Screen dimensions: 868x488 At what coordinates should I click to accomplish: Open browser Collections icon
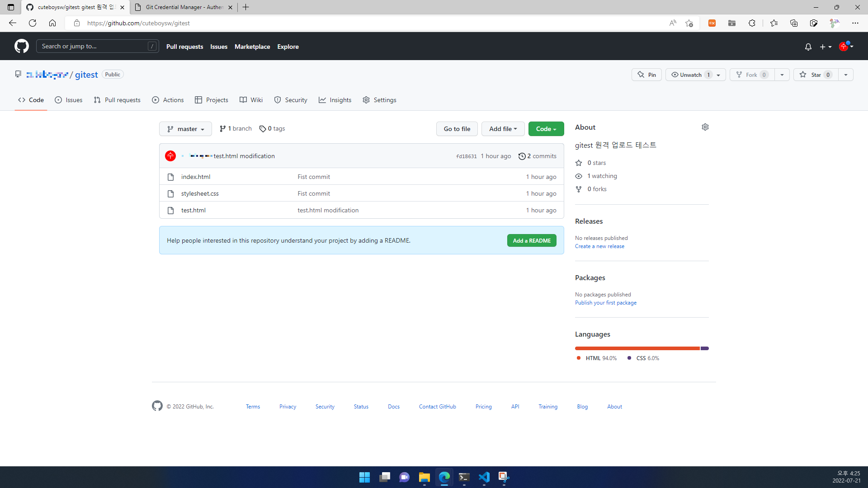point(794,23)
